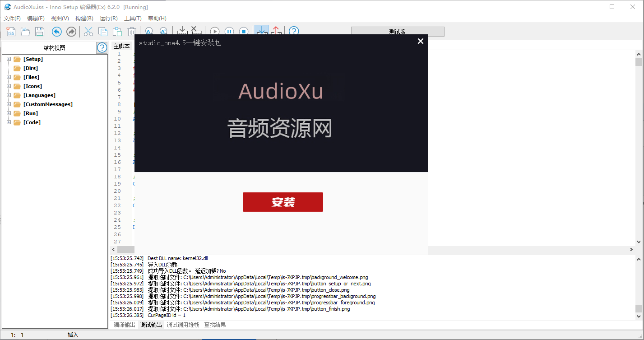This screenshot has height=340, width=644.
Task: Save the AudioXu.iss script
Action: coord(39,32)
